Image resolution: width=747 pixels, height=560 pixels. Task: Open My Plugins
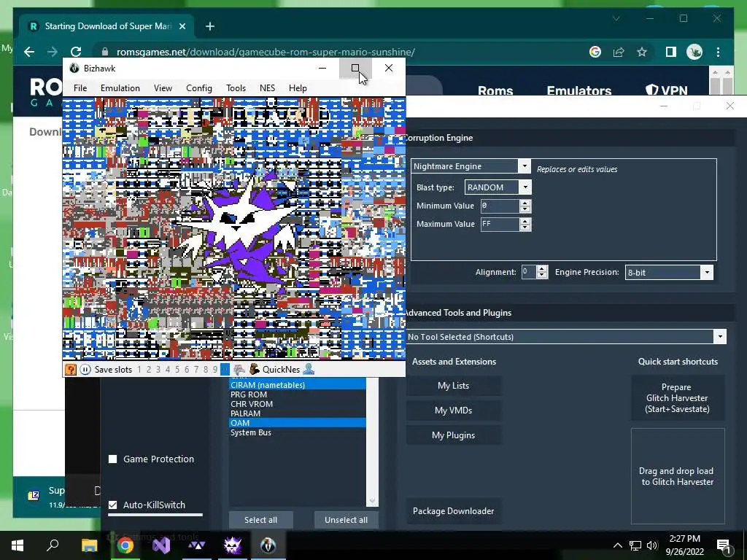[x=454, y=435]
